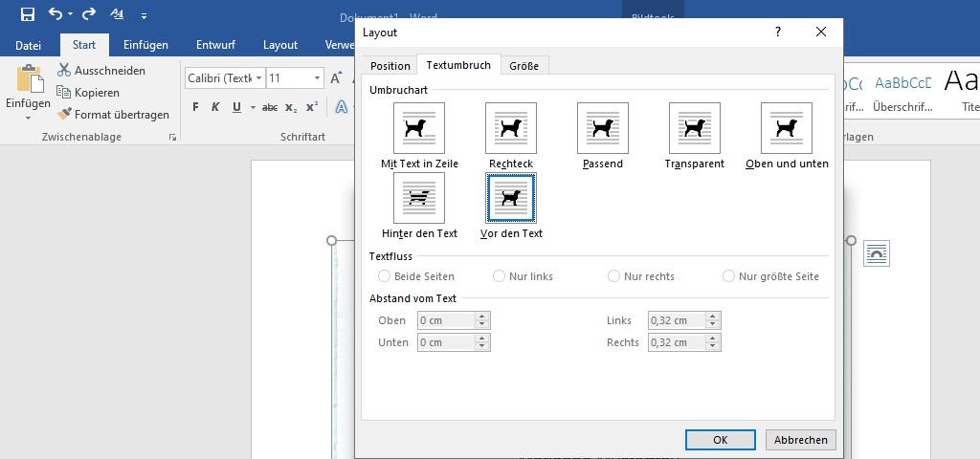This screenshot has width=980, height=459.
Task: Pick the 'Passend' wrap style icon
Action: click(603, 128)
